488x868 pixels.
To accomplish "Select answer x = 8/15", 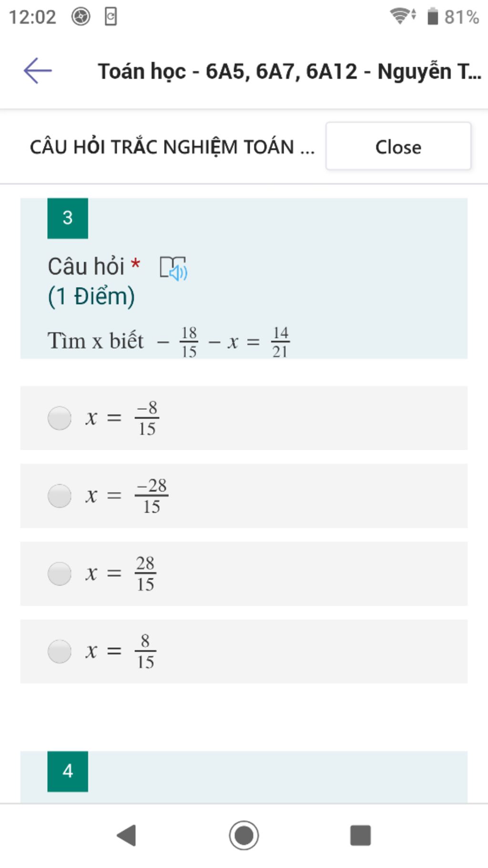I will pyautogui.click(x=244, y=651).
